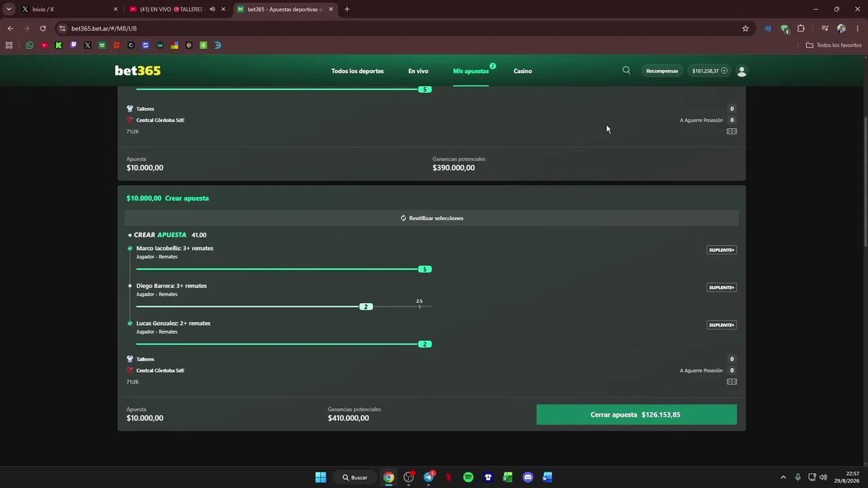Select the Mis apuestas tab
Image resolution: width=868 pixels, height=488 pixels.
click(471, 71)
